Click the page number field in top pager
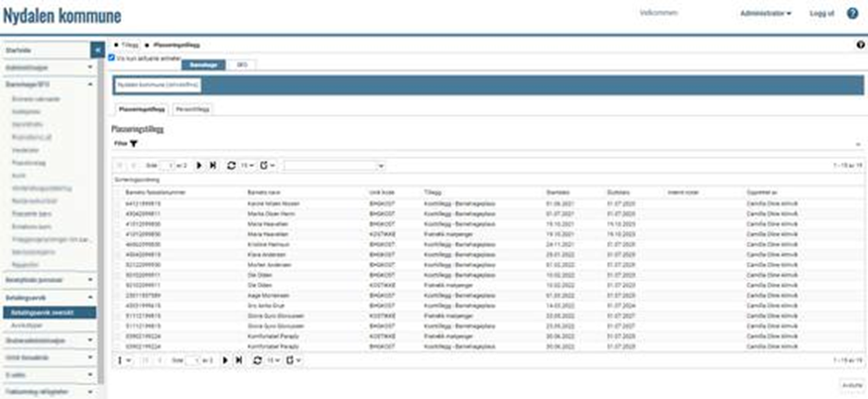868x399 pixels. pos(170,165)
